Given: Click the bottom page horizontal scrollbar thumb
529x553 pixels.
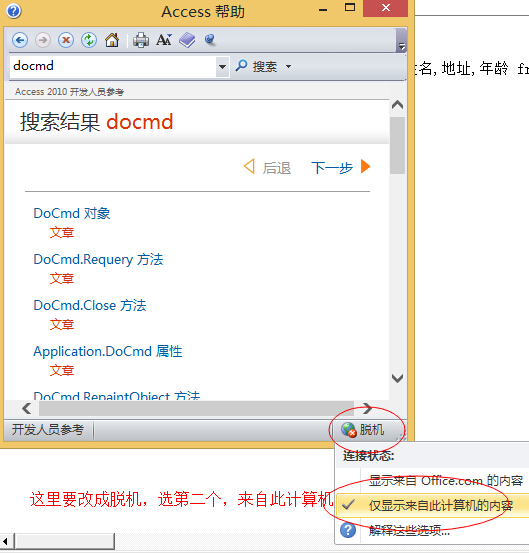Looking at the screenshot, I should click(x=64, y=541).
